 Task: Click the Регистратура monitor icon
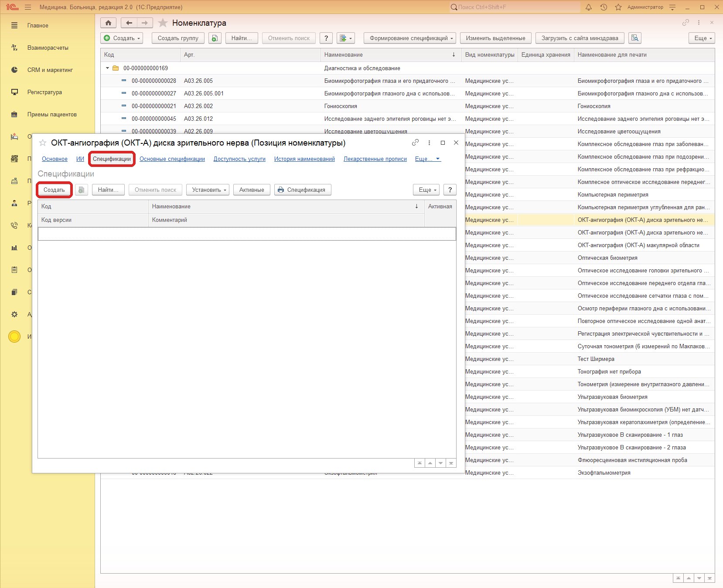[x=14, y=92]
